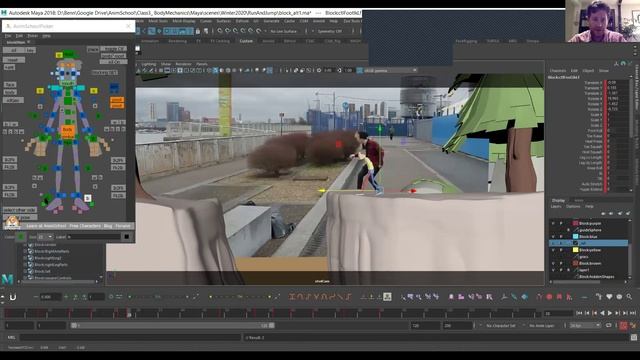
Task: Check the Block:tail checkbox in the list below the picker
Action: click(31, 271)
